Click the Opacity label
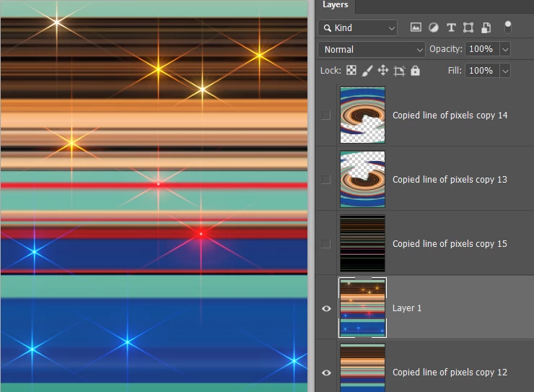Viewport: 534px width, 392px height. (445, 49)
